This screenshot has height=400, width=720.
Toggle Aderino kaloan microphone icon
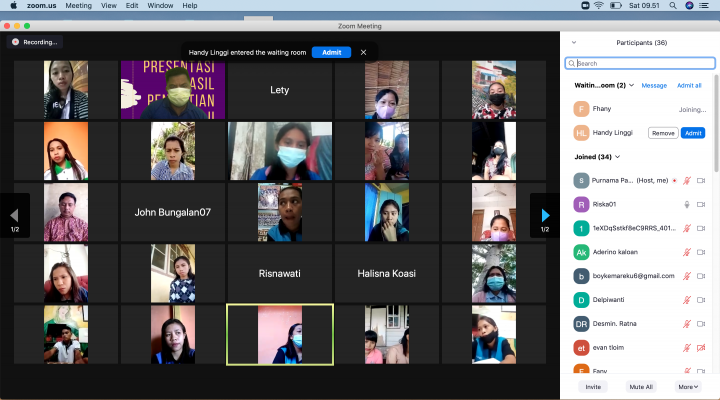[x=687, y=252]
